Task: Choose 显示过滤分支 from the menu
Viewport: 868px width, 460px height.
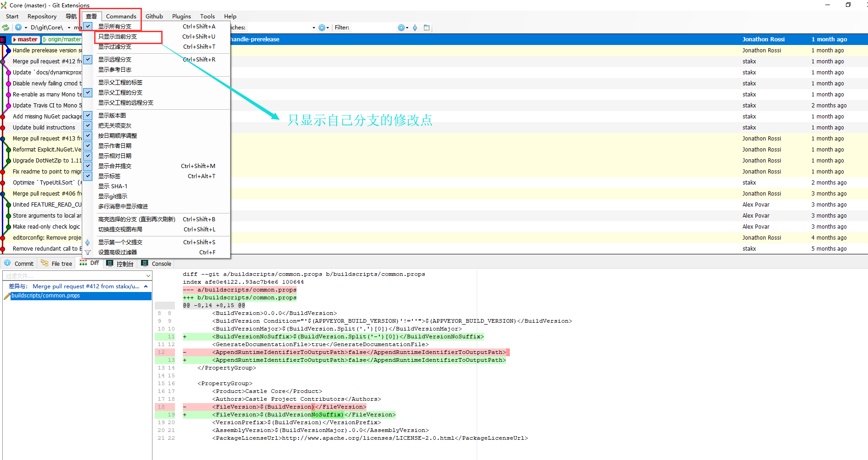Action: 156,47
